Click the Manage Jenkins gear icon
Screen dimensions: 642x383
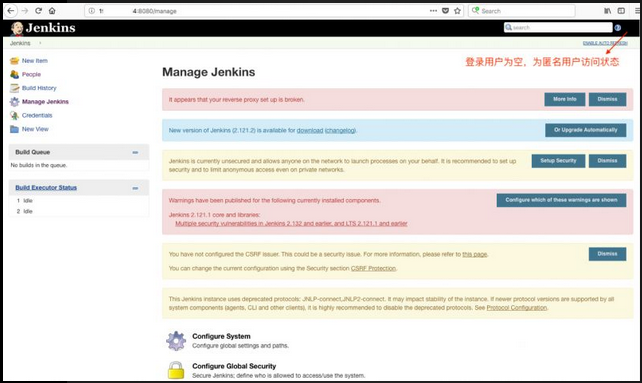(x=14, y=102)
